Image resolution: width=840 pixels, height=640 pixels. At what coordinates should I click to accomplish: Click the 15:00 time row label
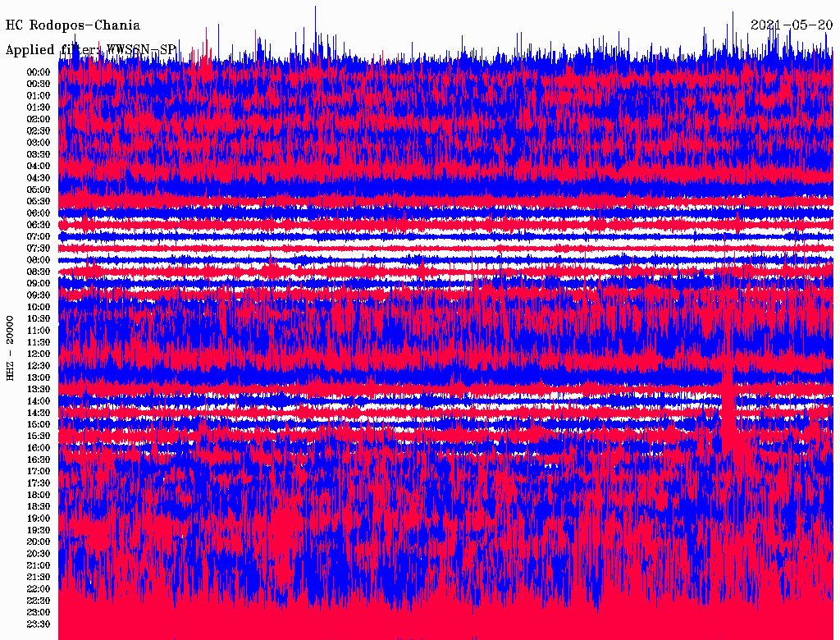[x=39, y=424]
